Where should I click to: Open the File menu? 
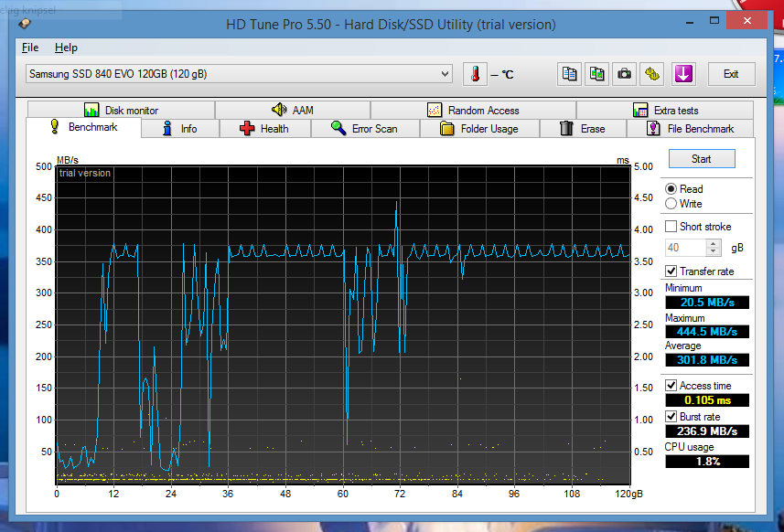(x=30, y=48)
